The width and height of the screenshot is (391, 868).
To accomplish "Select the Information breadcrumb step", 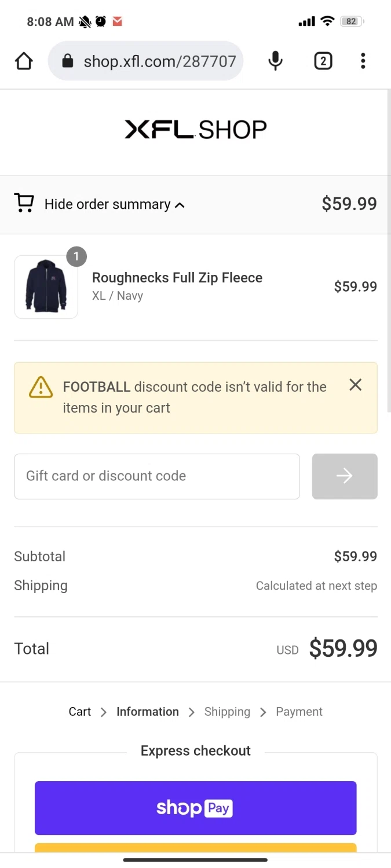I will point(148,712).
